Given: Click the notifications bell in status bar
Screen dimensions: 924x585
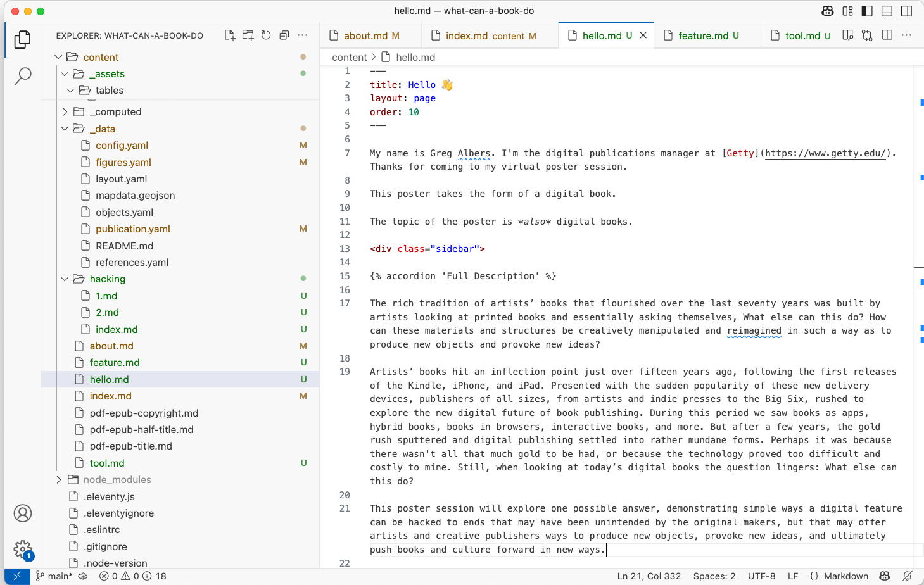Looking at the screenshot, I should [908, 576].
